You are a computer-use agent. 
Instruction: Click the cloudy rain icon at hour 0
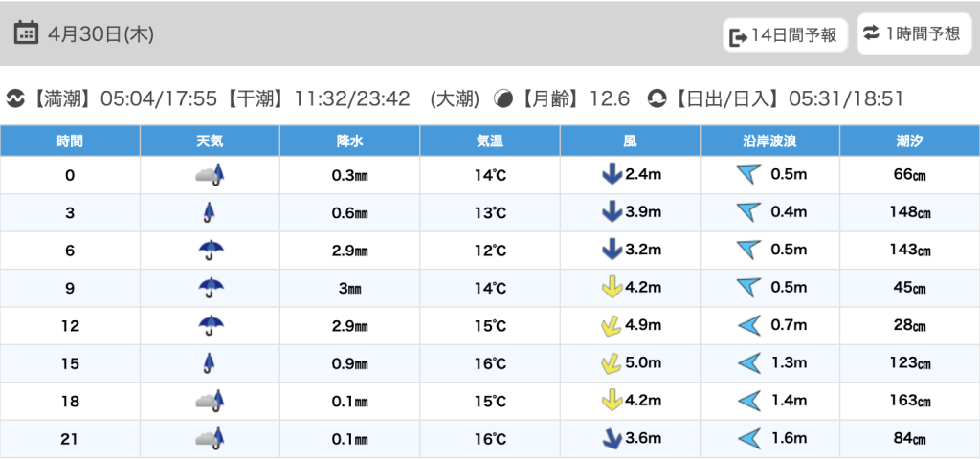[210, 174]
